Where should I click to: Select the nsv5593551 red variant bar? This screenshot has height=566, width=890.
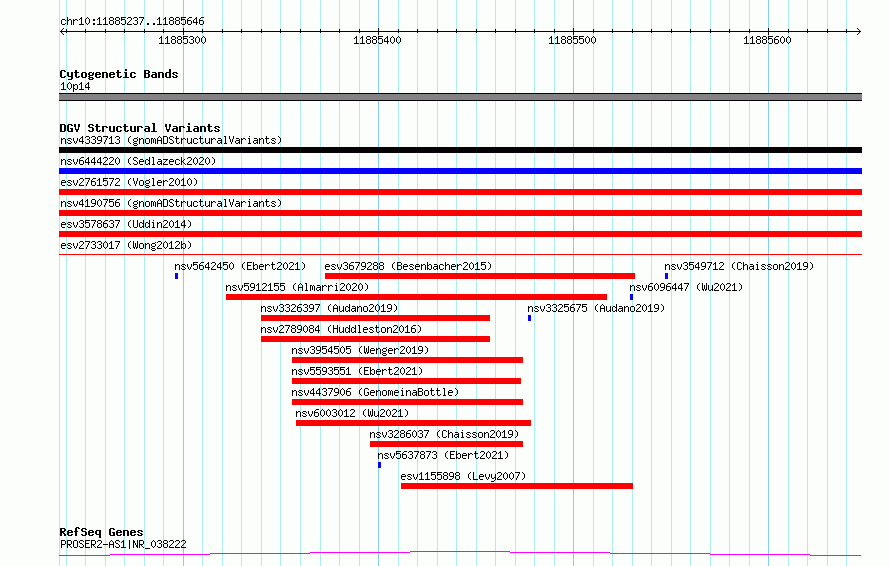point(406,381)
